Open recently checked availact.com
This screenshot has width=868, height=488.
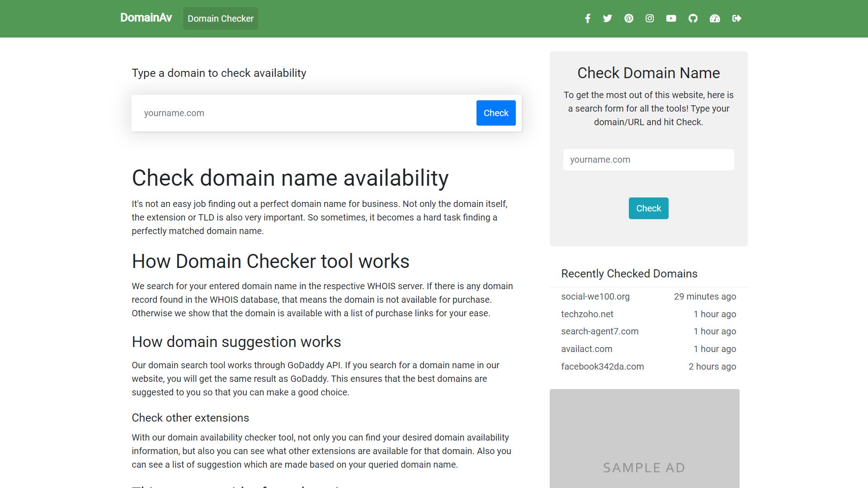[586, 349]
